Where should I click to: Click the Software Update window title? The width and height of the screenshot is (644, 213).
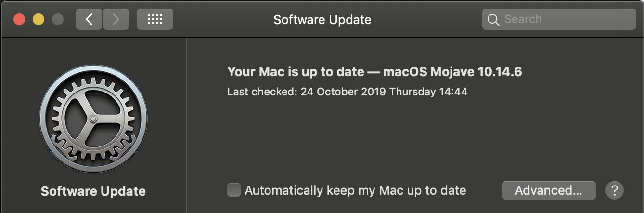[322, 20]
